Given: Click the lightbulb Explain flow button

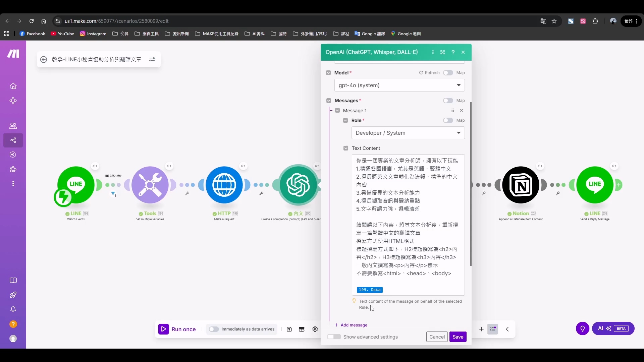Looking at the screenshot, I should tap(583, 329).
